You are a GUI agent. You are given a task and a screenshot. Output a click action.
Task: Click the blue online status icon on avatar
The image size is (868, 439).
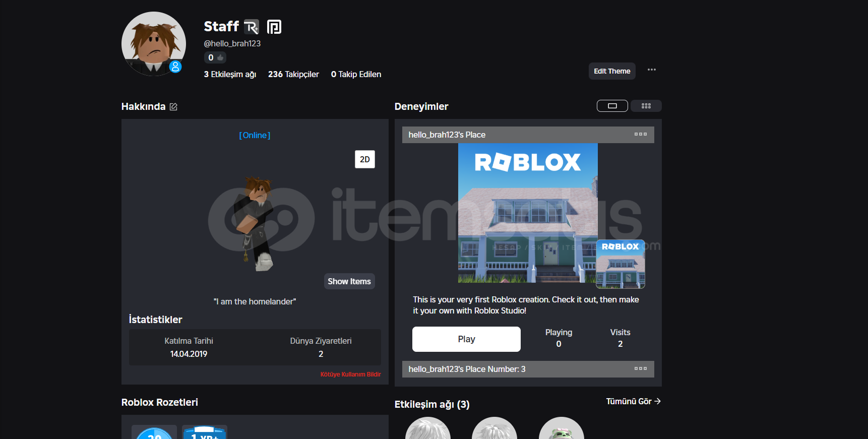(175, 67)
